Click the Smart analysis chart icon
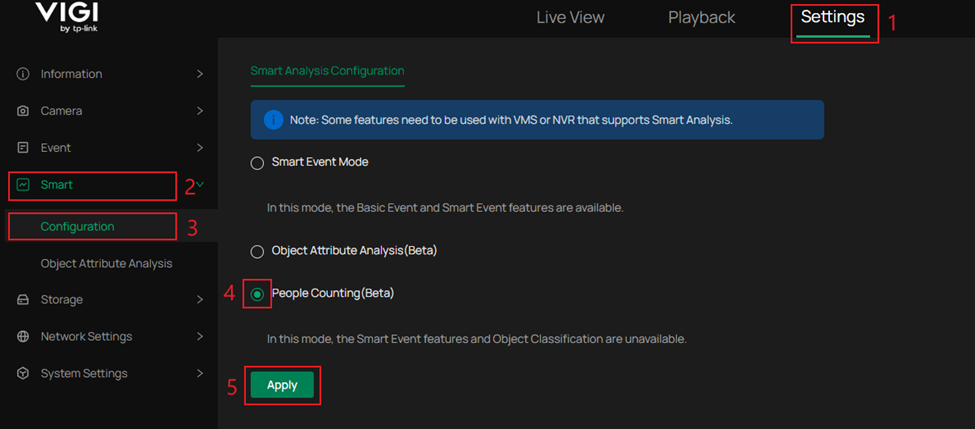The width and height of the screenshot is (975, 429). [23, 185]
